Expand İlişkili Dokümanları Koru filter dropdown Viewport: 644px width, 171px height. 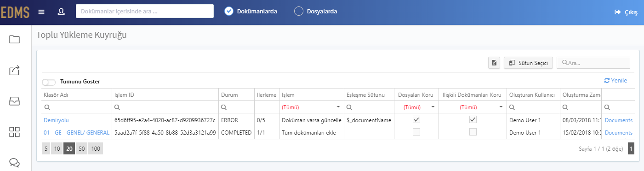[x=501, y=107]
